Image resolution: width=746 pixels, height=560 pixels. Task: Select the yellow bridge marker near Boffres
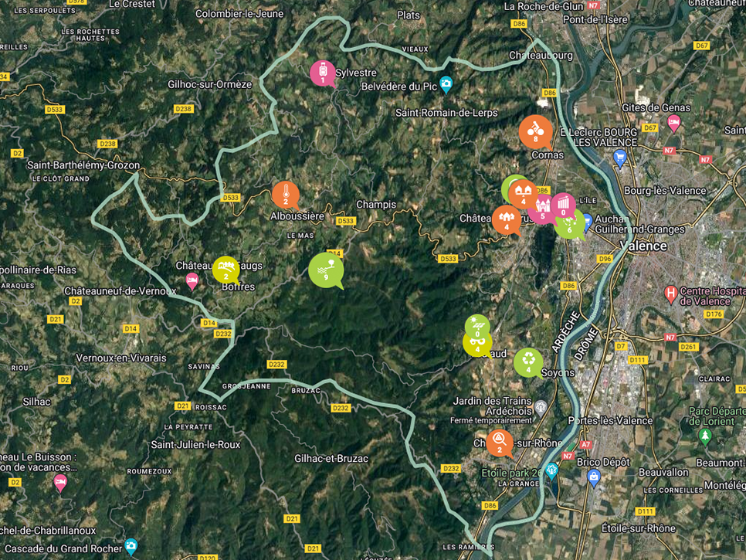(226, 270)
